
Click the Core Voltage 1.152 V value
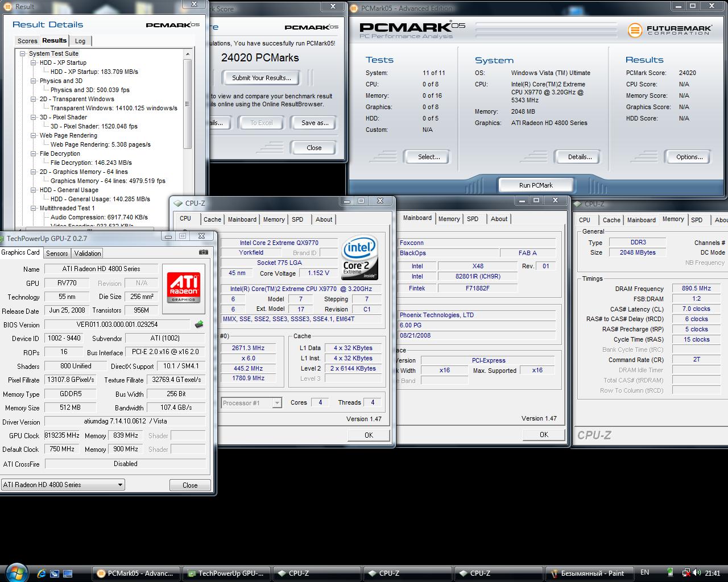(318, 273)
